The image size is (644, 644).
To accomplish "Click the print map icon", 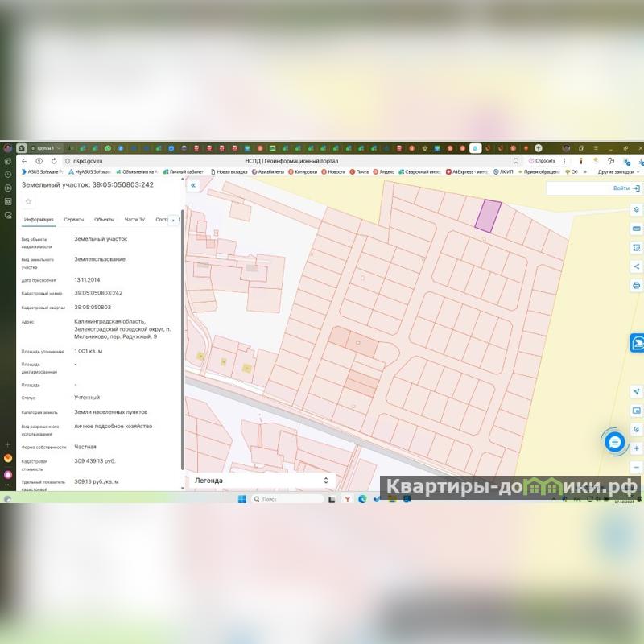I will click(637, 286).
